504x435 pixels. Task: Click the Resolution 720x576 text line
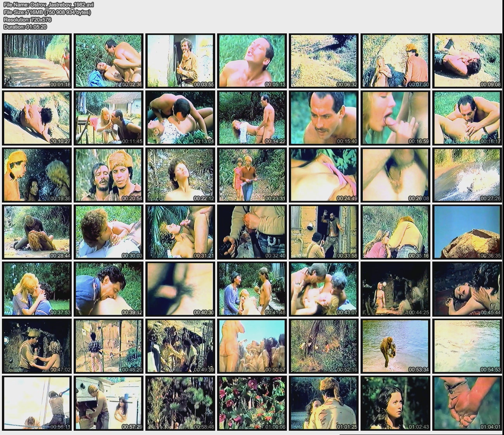click(28, 19)
